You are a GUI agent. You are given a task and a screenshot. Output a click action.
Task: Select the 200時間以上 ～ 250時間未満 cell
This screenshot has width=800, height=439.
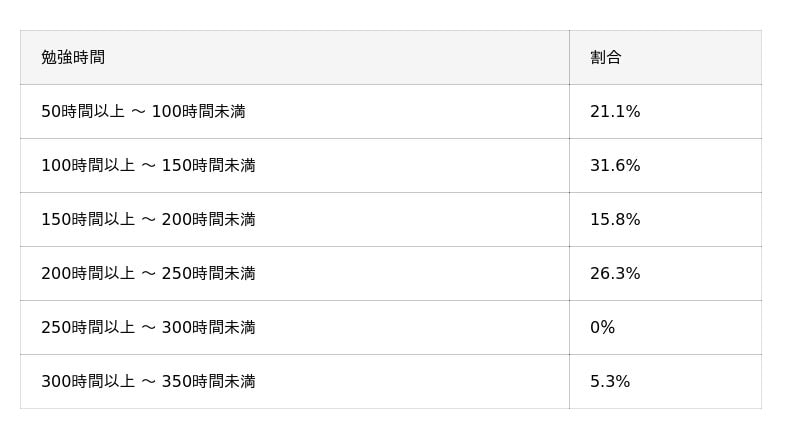coord(148,274)
